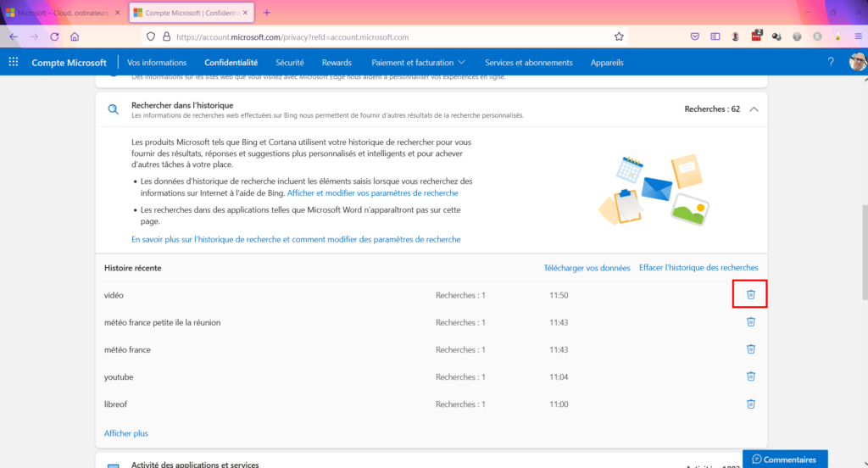868x468 pixels.
Task: Select the Confidentialité tab
Action: [x=231, y=63]
